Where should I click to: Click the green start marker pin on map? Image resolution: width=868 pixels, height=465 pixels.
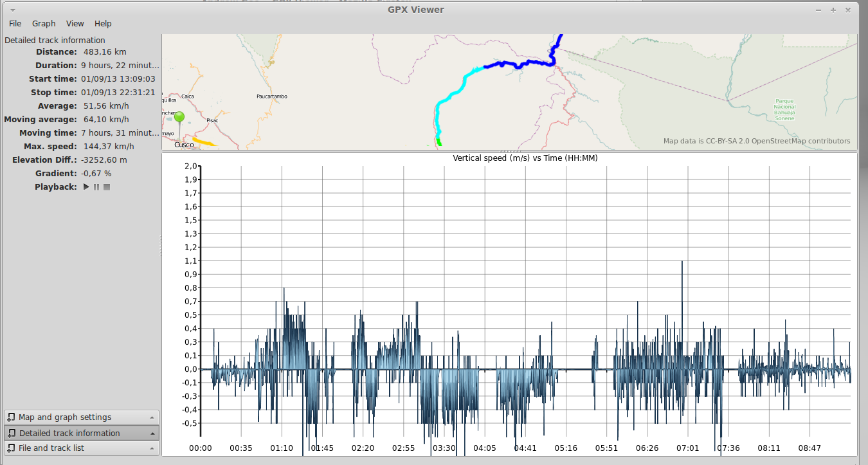[x=179, y=118]
